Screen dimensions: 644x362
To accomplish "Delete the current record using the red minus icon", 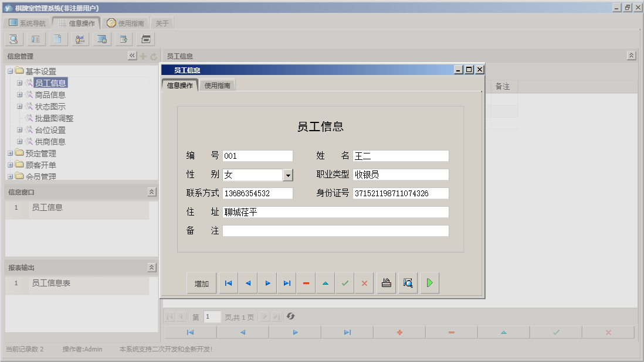I will [x=306, y=282].
